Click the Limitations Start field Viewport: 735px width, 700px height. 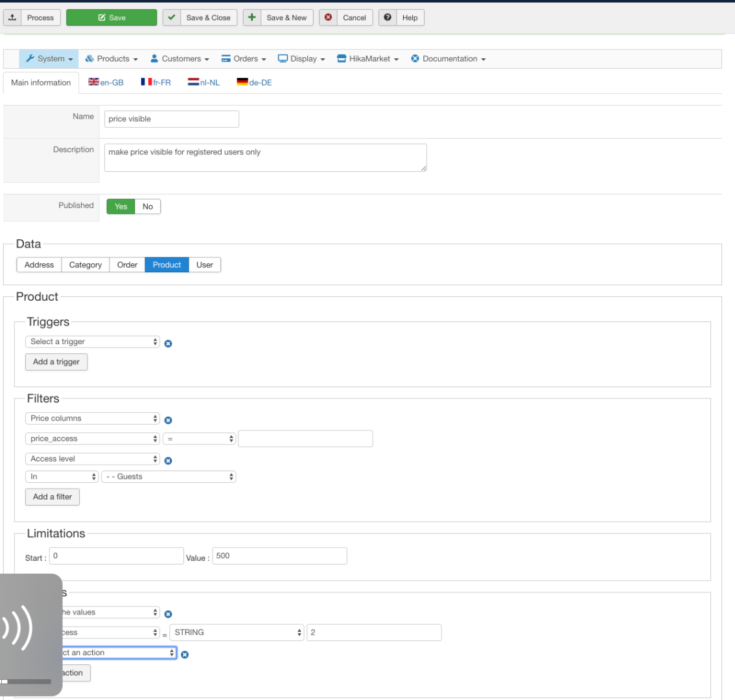pyautogui.click(x=117, y=555)
